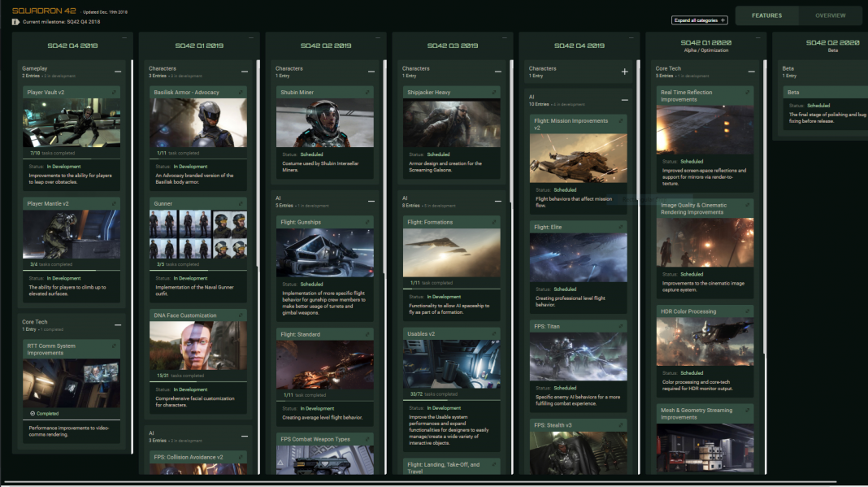The width and height of the screenshot is (868, 487).
Task: Open expand icon on DNA Face Customization card
Action: pyautogui.click(x=241, y=315)
